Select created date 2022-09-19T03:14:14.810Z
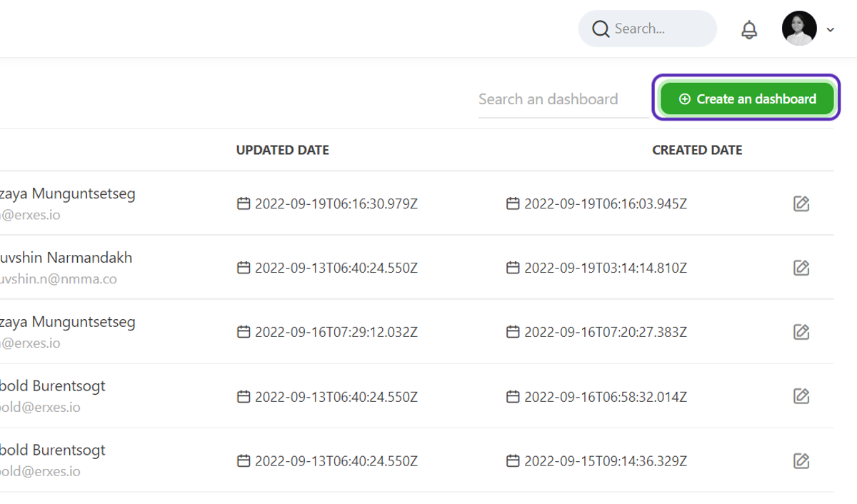857x504 pixels. point(606,268)
